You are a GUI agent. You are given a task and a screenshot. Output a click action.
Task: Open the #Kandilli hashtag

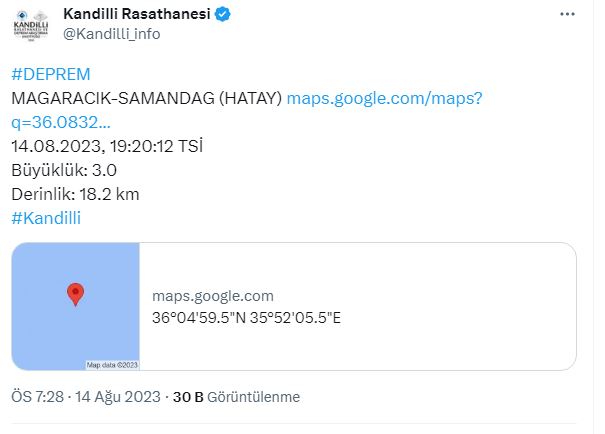pyautogui.click(x=46, y=218)
